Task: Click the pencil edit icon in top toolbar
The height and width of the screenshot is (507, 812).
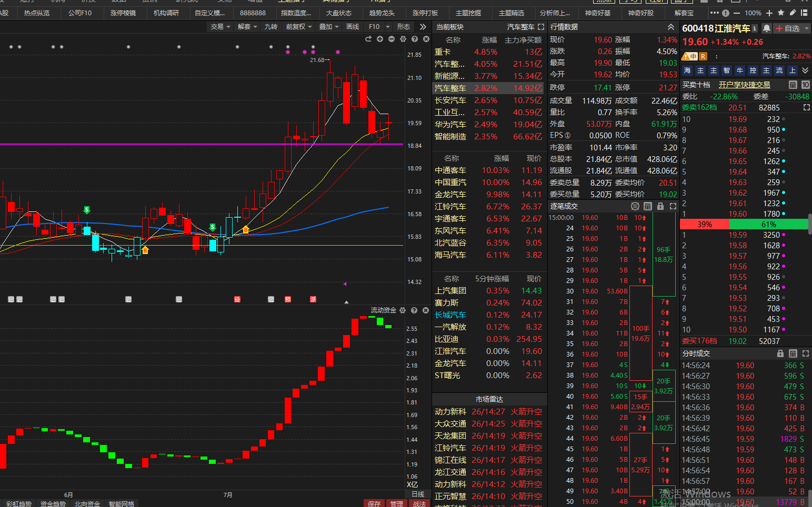Action: tap(791, 13)
